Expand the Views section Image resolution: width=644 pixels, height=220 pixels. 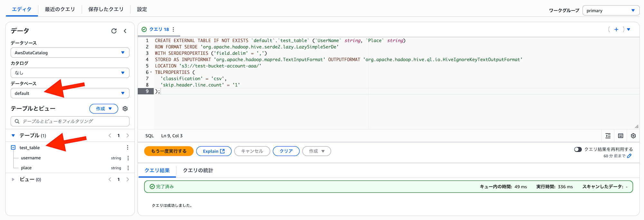click(13, 179)
